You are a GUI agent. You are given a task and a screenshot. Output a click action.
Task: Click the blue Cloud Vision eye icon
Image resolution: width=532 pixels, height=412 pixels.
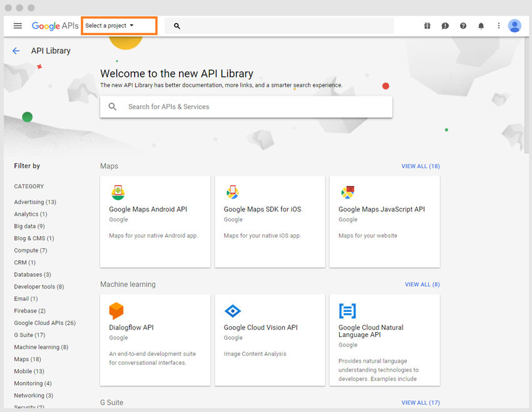coord(233,311)
